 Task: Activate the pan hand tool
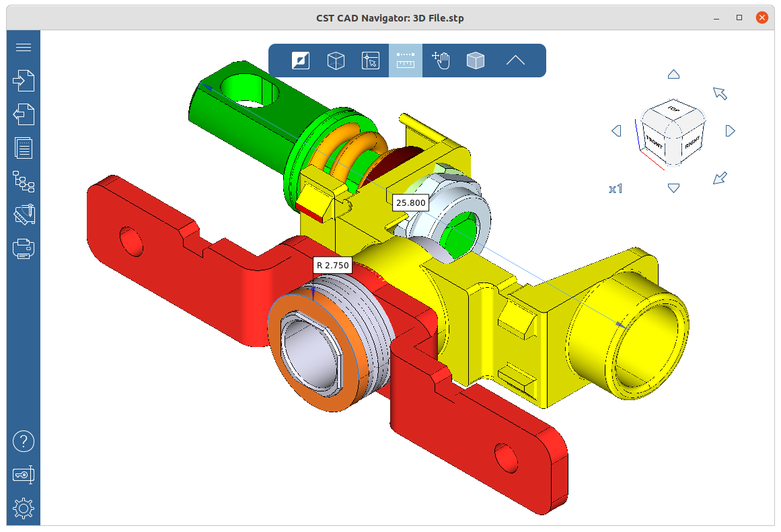coord(441,61)
